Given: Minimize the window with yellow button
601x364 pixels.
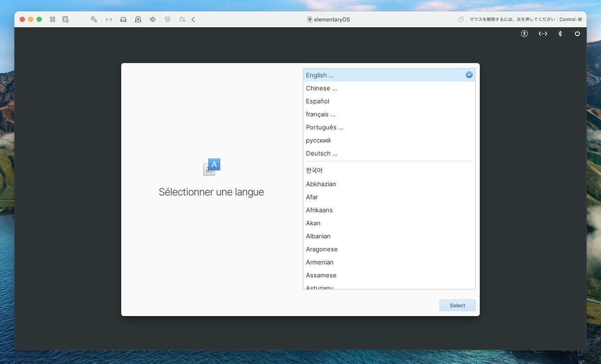Looking at the screenshot, I should (x=31, y=19).
